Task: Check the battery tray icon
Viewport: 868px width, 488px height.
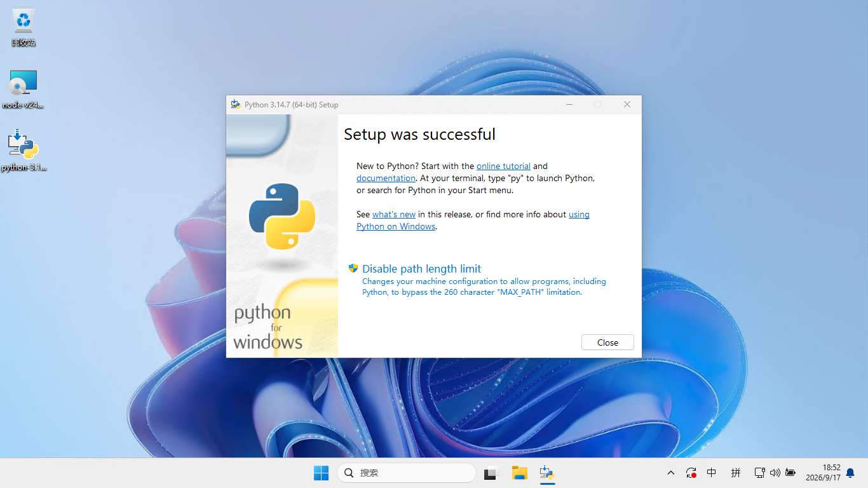Action: click(x=790, y=473)
